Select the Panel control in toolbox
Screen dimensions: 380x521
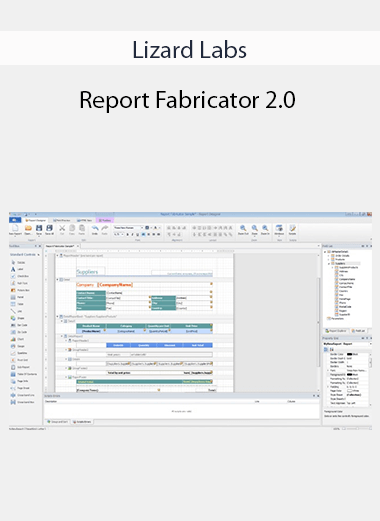17,297
